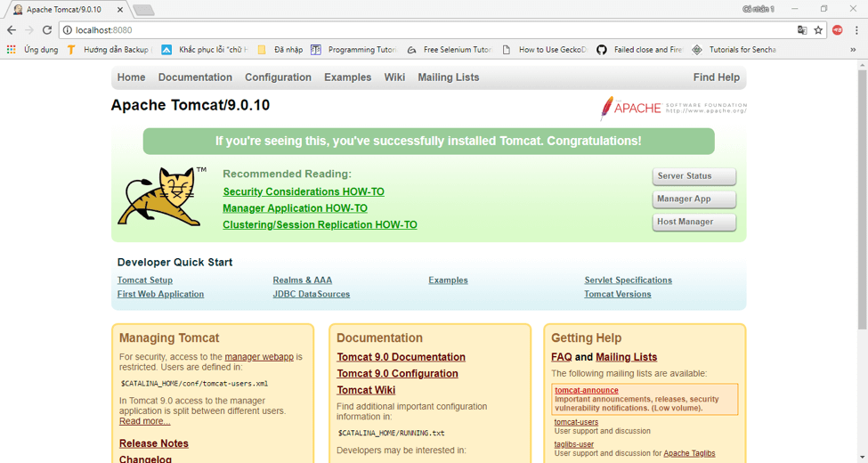Open the Apache Taglibs link

click(x=689, y=453)
